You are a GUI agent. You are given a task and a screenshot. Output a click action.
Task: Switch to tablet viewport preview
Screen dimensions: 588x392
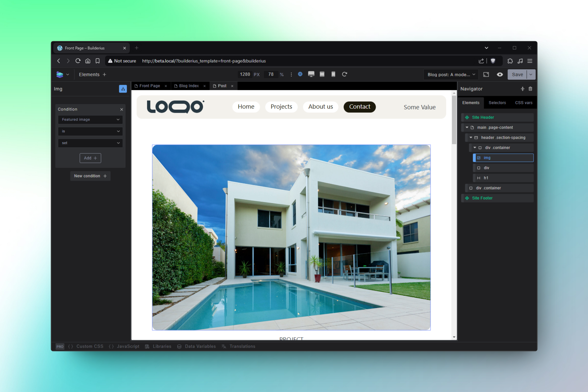click(322, 74)
